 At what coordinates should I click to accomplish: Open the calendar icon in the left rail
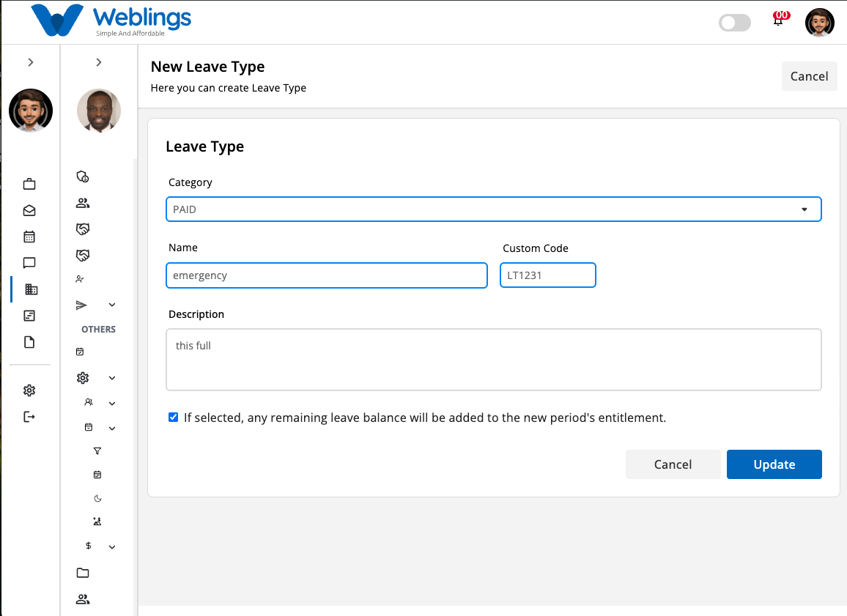(x=29, y=237)
